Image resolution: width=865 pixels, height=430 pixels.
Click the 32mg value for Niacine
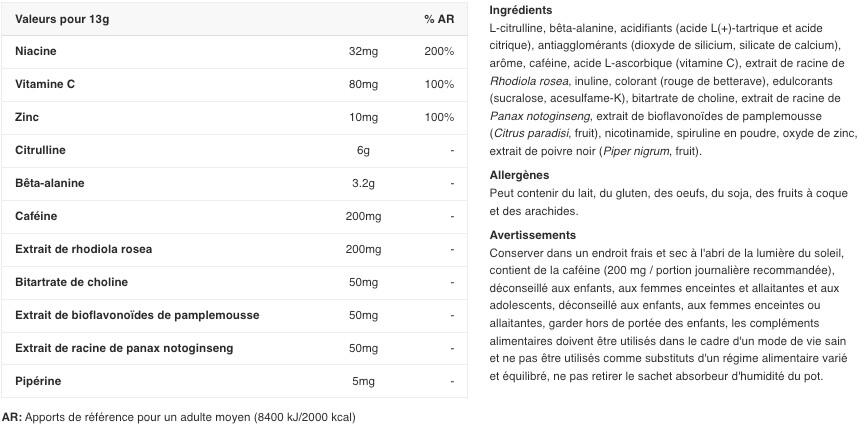pyautogui.click(x=363, y=51)
